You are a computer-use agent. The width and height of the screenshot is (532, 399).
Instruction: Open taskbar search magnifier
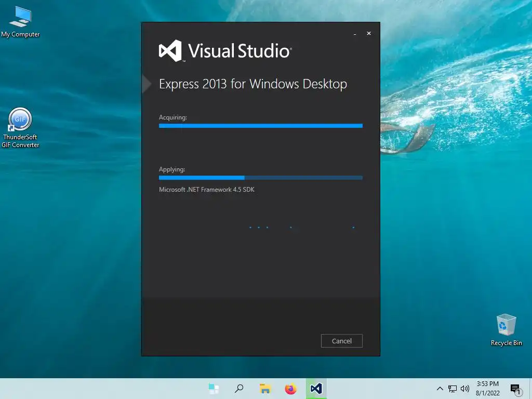239,389
